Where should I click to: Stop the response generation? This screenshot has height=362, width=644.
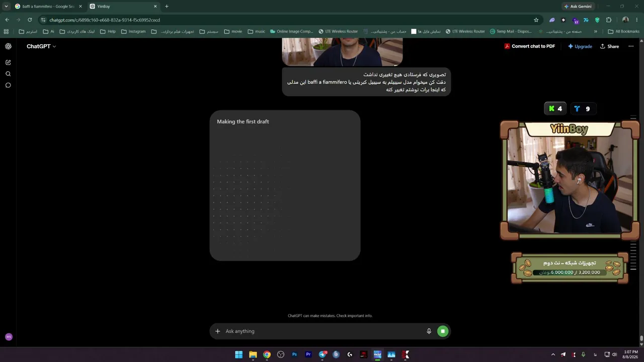point(443,331)
